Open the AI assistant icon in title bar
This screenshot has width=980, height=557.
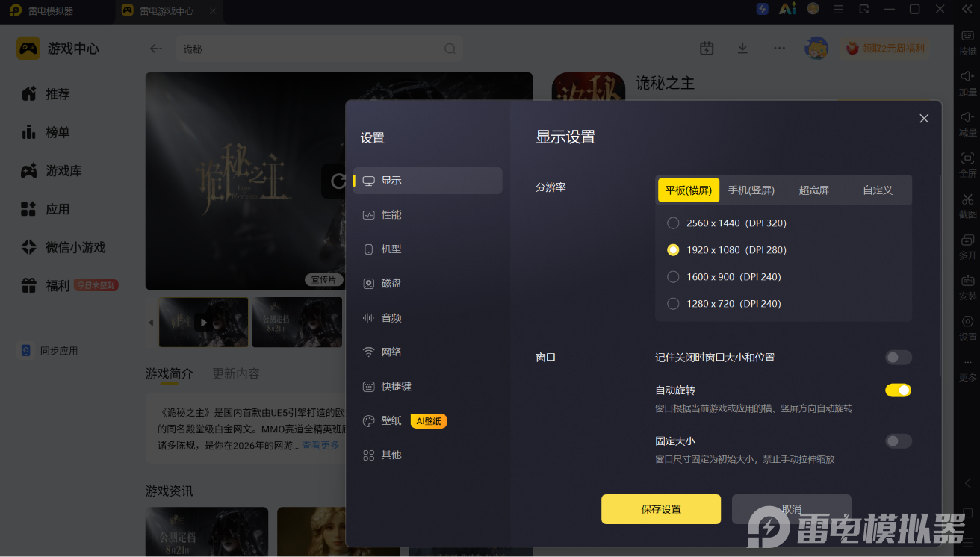(788, 9)
